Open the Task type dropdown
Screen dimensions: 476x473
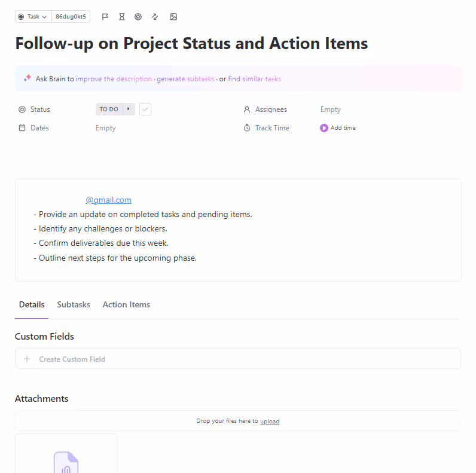pos(33,17)
